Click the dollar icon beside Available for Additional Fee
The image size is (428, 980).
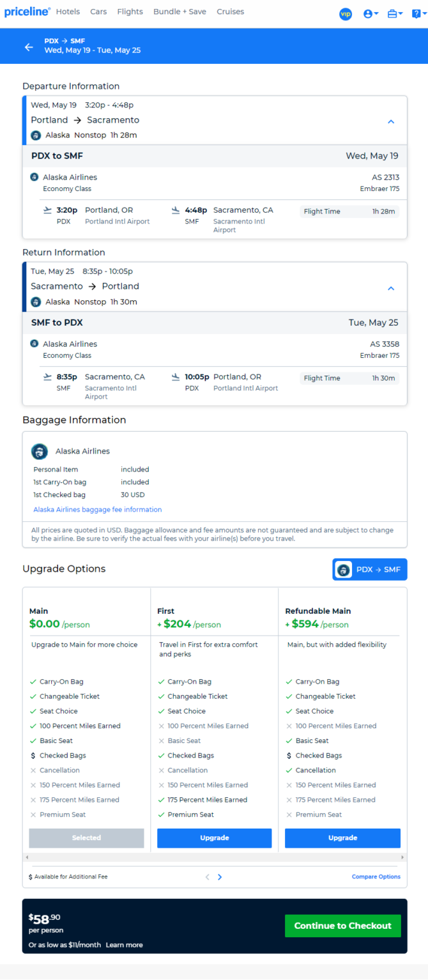click(x=31, y=877)
